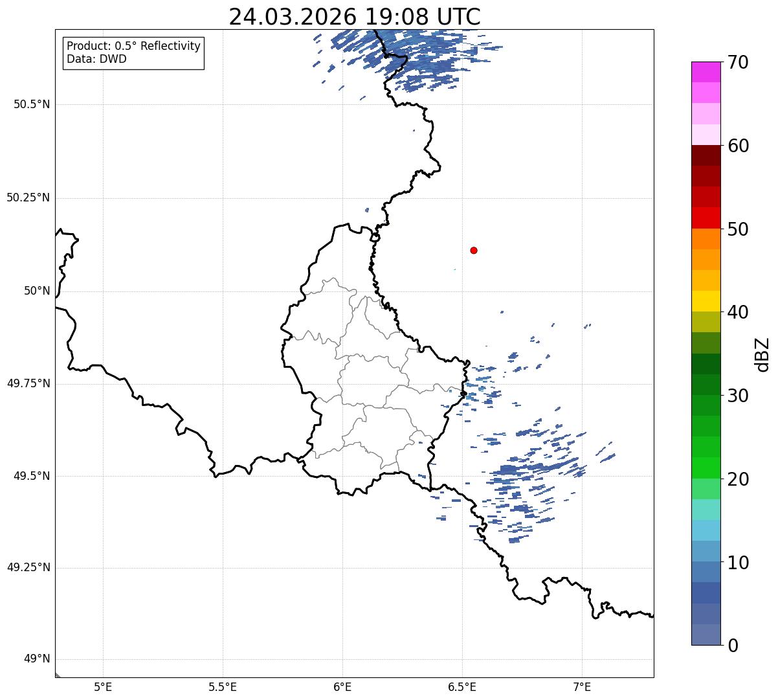
Task: Click the colorbar tick label "50"
Action: click(x=738, y=229)
